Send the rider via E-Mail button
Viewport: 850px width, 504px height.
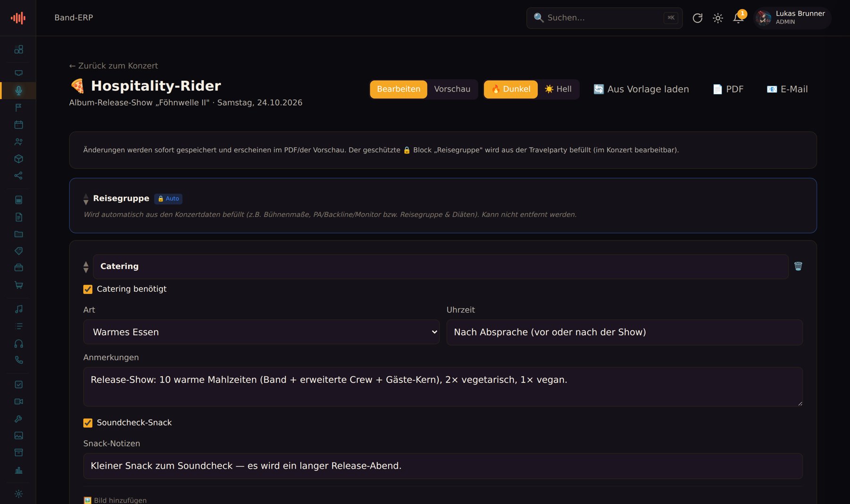787,89
